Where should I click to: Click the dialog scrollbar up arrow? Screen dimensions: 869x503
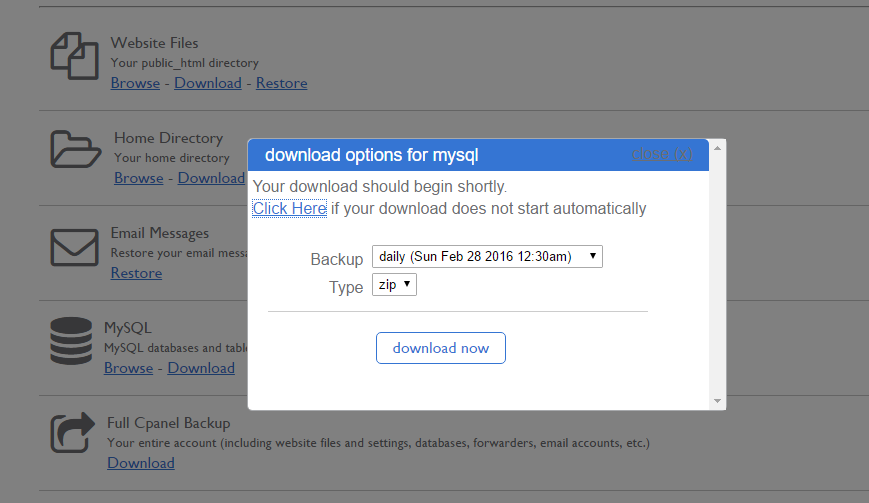(716, 147)
